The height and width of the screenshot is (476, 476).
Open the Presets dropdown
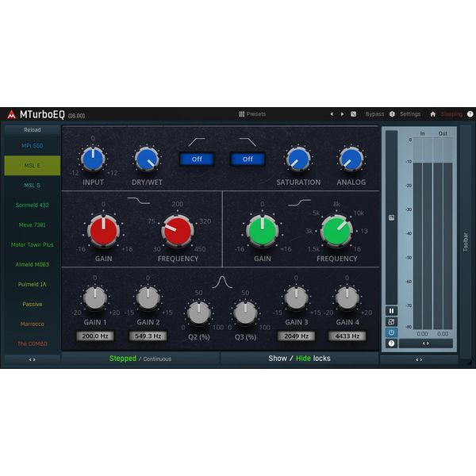pyautogui.click(x=252, y=114)
